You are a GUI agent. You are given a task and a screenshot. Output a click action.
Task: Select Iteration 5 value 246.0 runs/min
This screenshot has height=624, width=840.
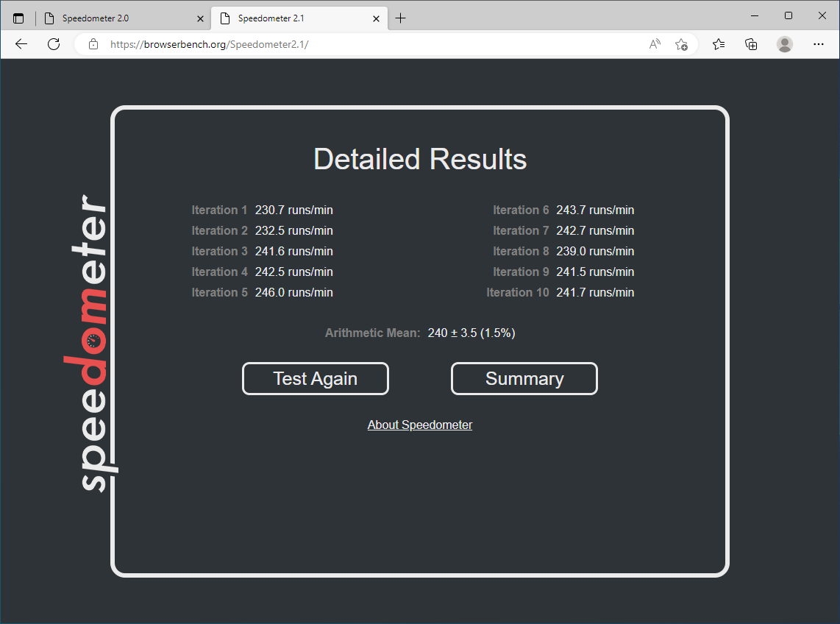click(293, 292)
